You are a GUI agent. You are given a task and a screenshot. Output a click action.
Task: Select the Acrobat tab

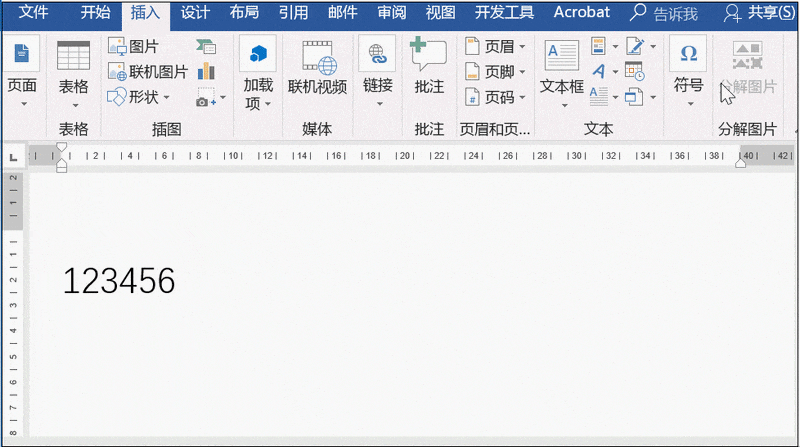tap(582, 12)
